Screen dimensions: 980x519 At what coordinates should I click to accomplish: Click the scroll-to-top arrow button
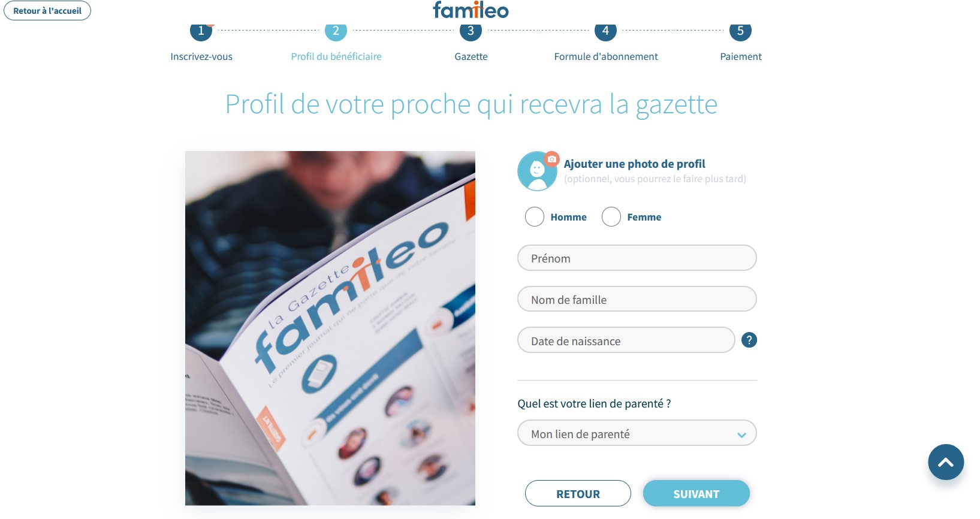click(945, 462)
